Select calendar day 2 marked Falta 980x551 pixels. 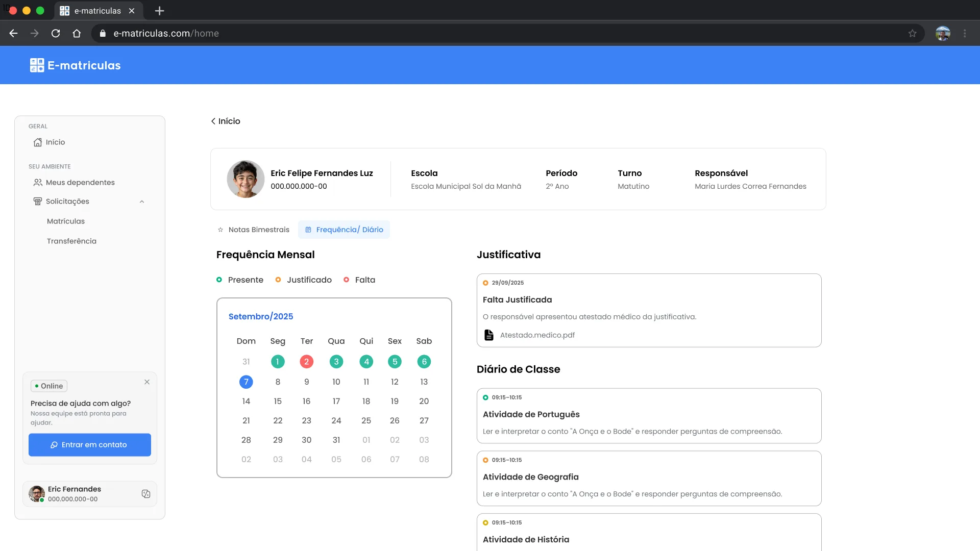pos(307,362)
